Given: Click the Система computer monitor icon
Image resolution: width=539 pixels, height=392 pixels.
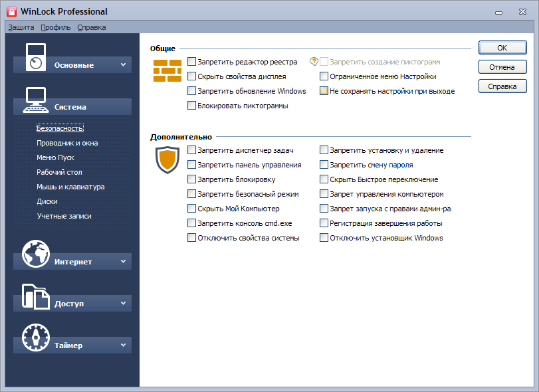Looking at the screenshot, I should pyautogui.click(x=36, y=100).
